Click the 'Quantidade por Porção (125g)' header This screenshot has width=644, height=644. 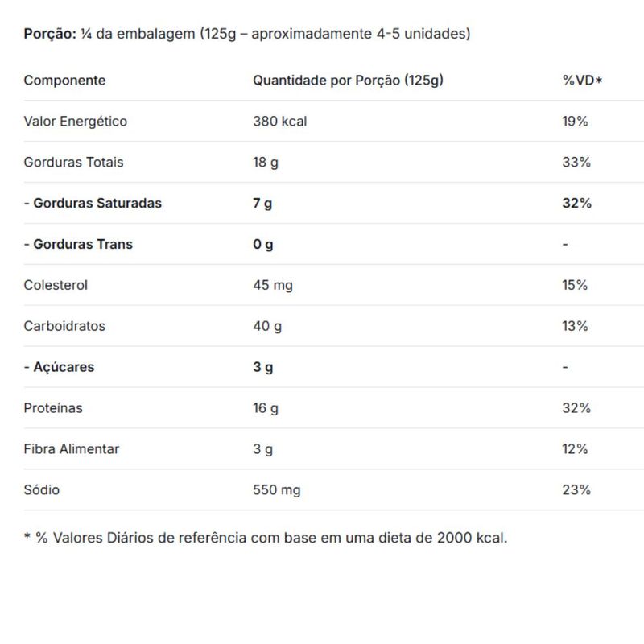348,80
